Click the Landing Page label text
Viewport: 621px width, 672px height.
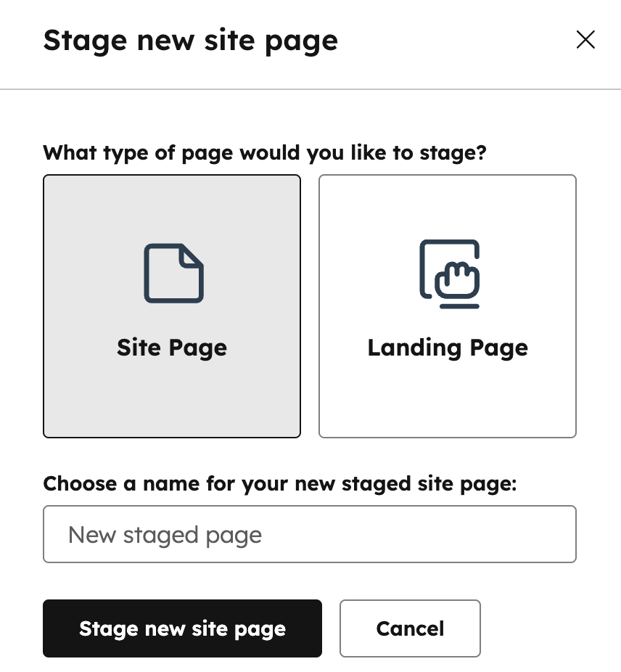click(448, 348)
